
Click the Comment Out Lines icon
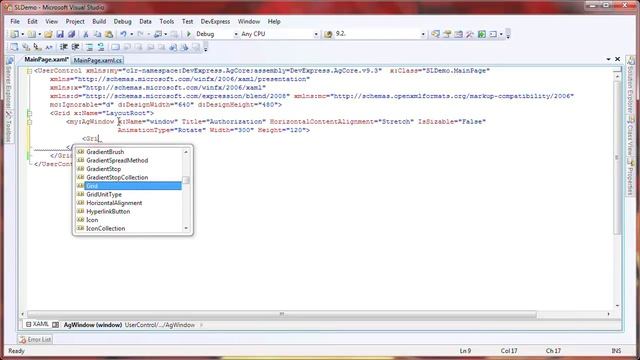89,47
